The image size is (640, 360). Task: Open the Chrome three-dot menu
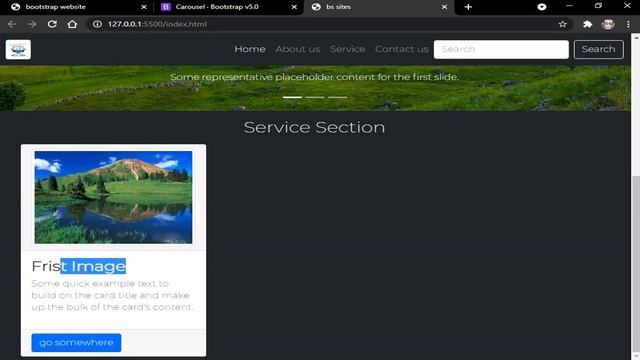pyautogui.click(x=628, y=24)
